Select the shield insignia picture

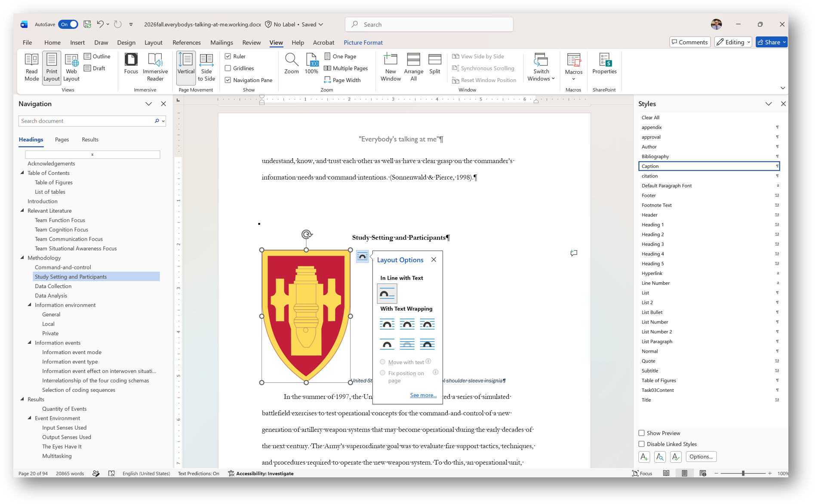coord(306,316)
